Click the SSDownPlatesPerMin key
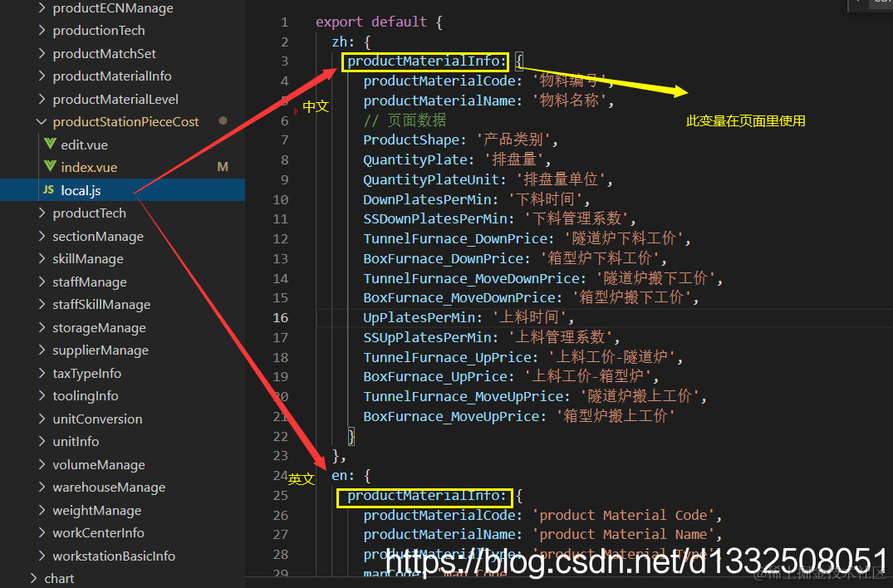Image resolution: width=893 pixels, height=588 pixels. (x=439, y=219)
